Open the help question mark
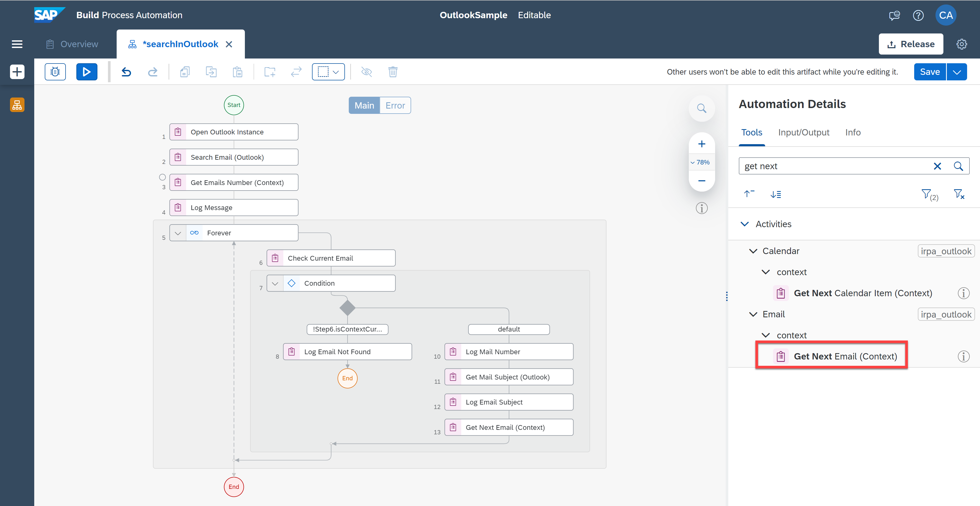 (x=918, y=15)
